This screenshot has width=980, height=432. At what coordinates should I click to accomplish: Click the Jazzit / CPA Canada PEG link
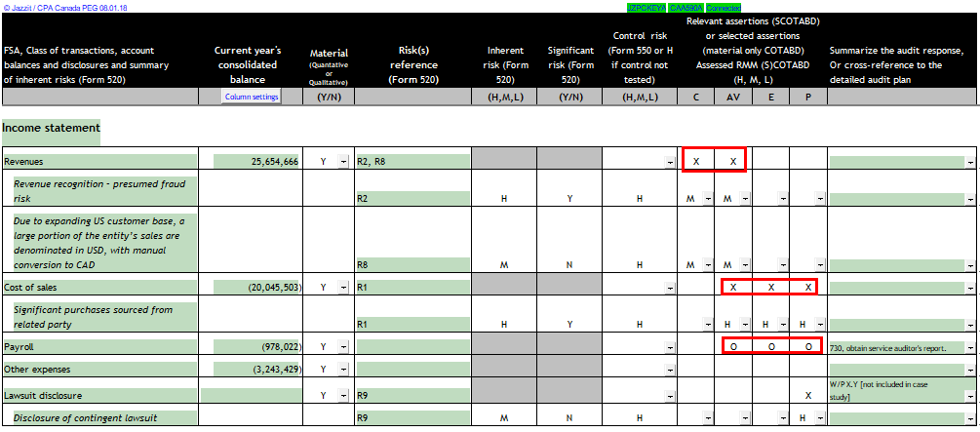pyautogui.click(x=65, y=7)
